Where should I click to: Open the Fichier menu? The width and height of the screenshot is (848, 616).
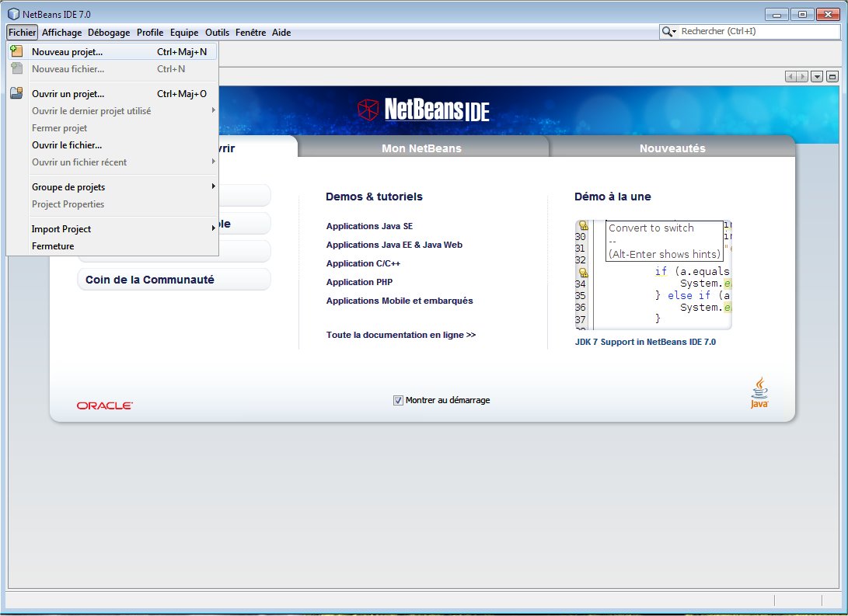point(23,33)
